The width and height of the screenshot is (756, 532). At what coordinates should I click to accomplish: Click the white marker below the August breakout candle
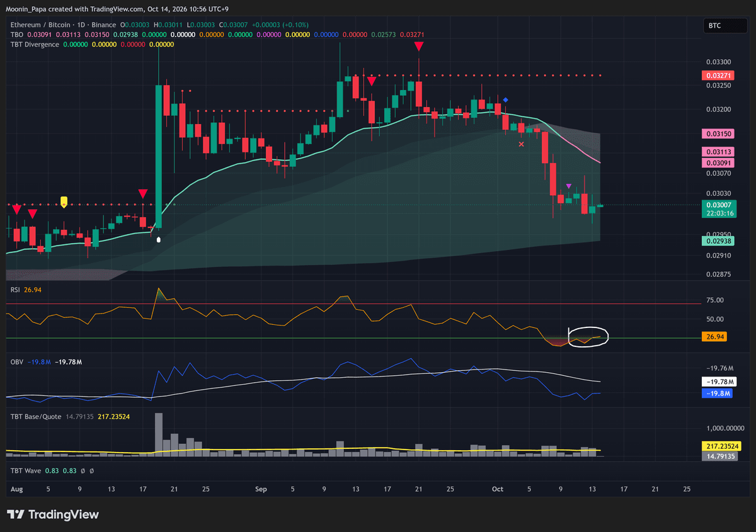tap(158, 239)
